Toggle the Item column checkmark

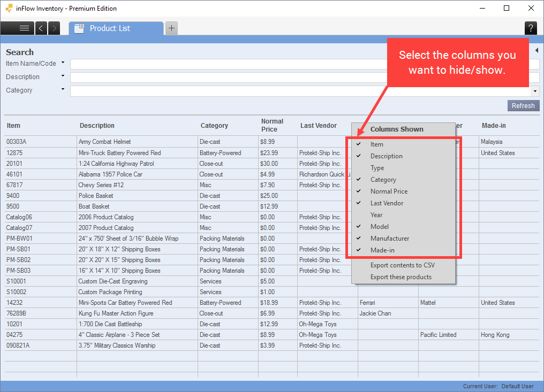point(359,144)
